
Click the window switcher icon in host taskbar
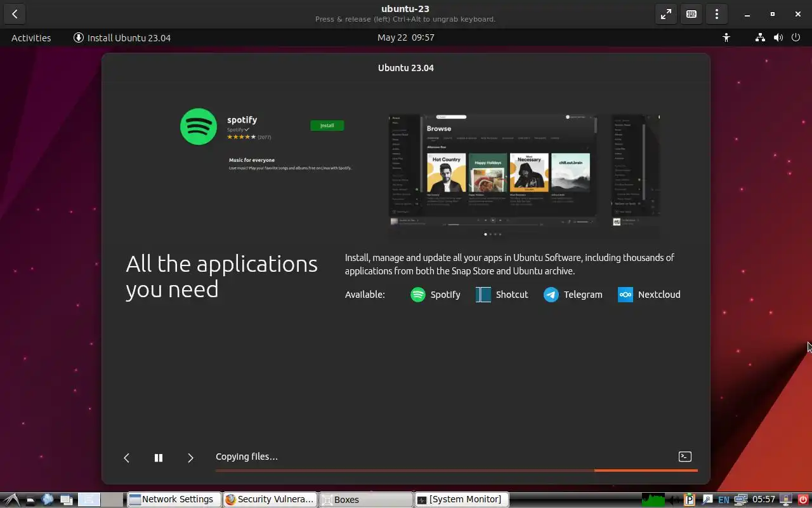65,500
